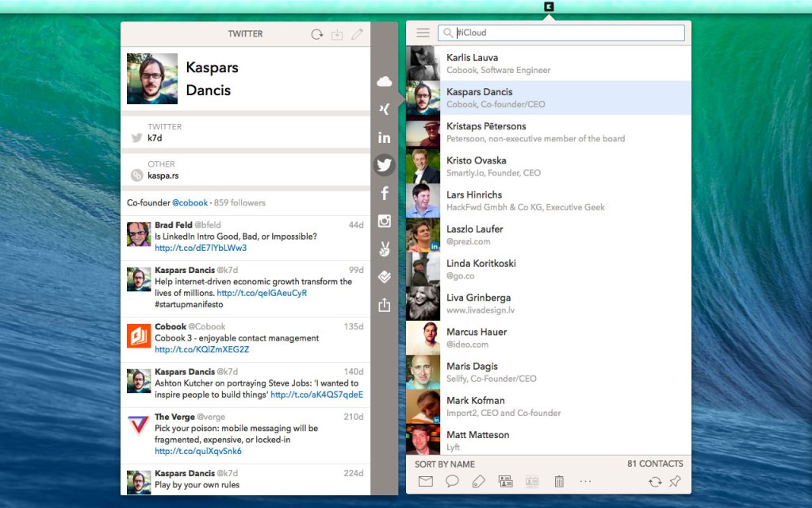Switch to the LinkedIn profile tab
The height and width of the screenshot is (508, 812).
[x=385, y=137]
